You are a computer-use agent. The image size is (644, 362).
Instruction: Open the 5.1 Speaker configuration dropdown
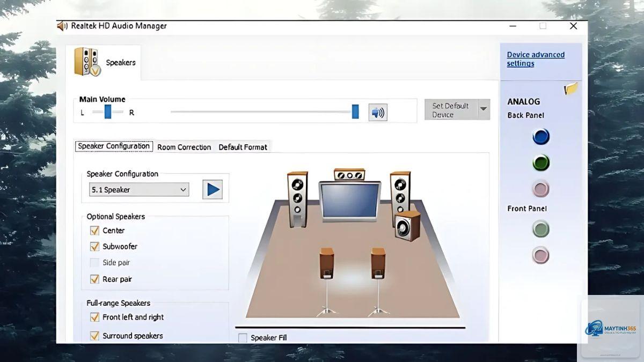pos(139,190)
